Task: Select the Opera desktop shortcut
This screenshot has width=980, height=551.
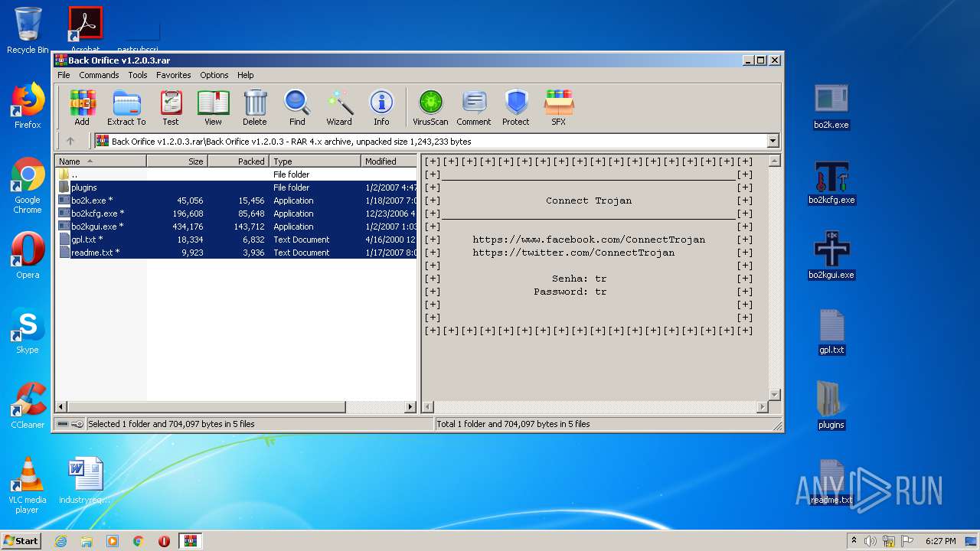Action: coord(28,256)
